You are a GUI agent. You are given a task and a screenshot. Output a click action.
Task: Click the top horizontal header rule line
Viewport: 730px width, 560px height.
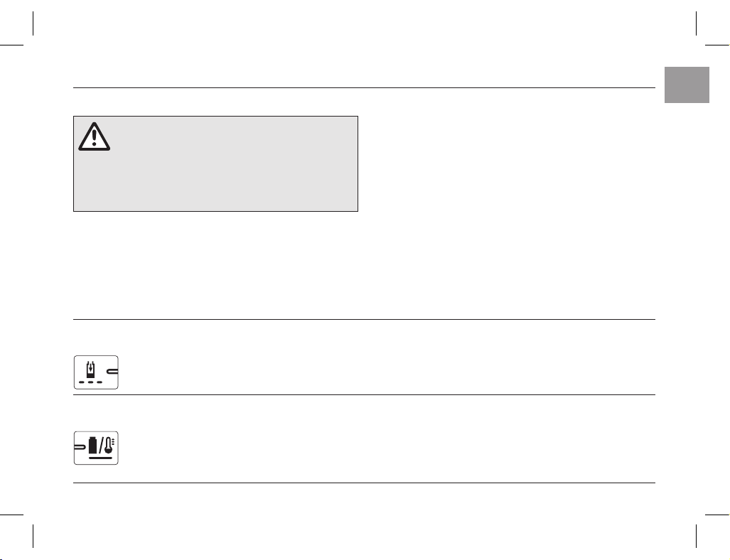click(x=364, y=87)
